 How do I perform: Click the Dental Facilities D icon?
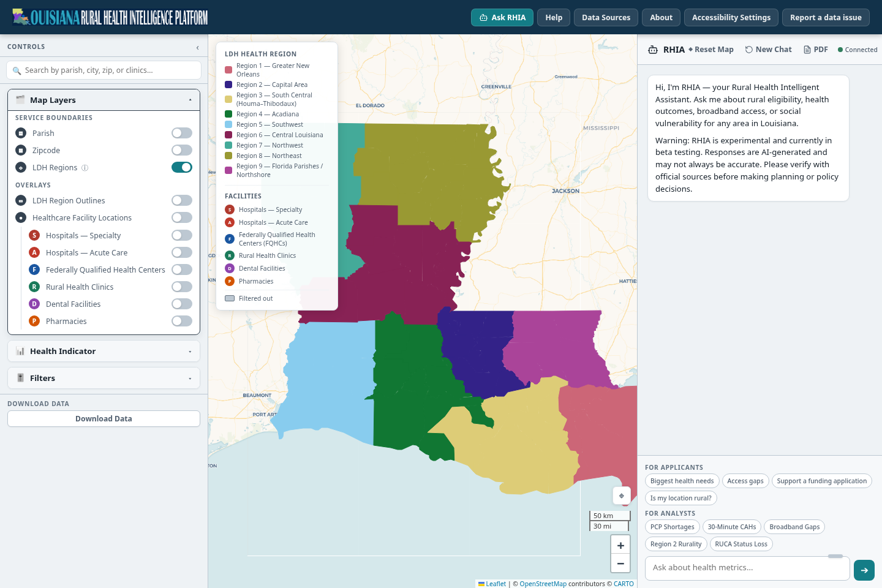(x=34, y=304)
